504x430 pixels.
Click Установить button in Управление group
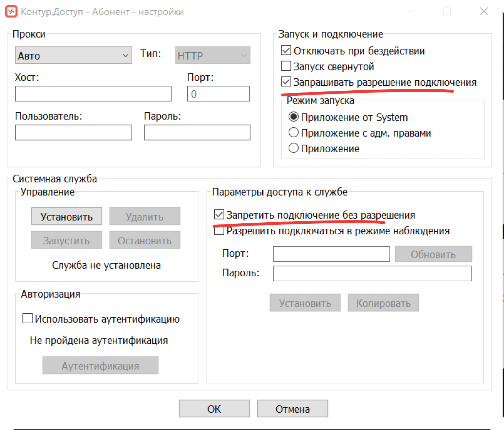click(x=66, y=216)
